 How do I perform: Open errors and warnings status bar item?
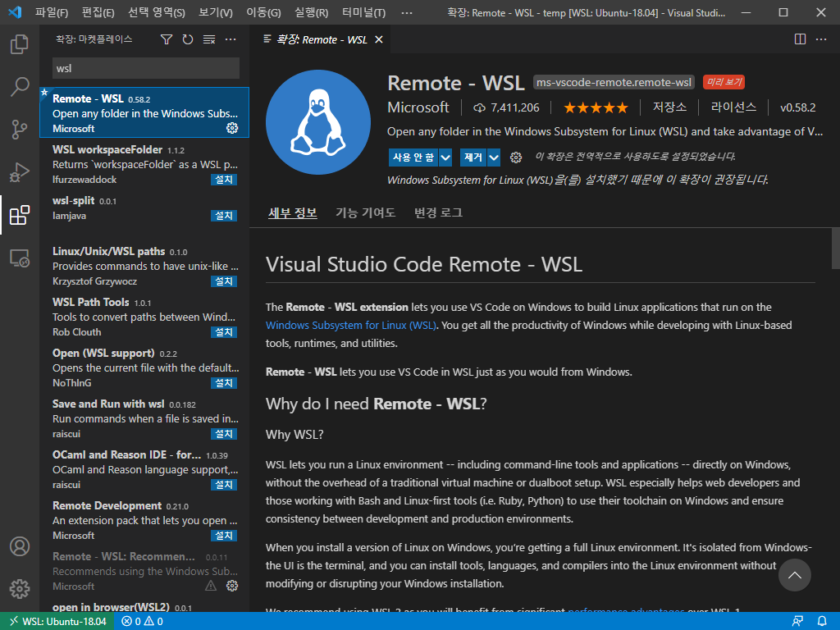(143, 622)
